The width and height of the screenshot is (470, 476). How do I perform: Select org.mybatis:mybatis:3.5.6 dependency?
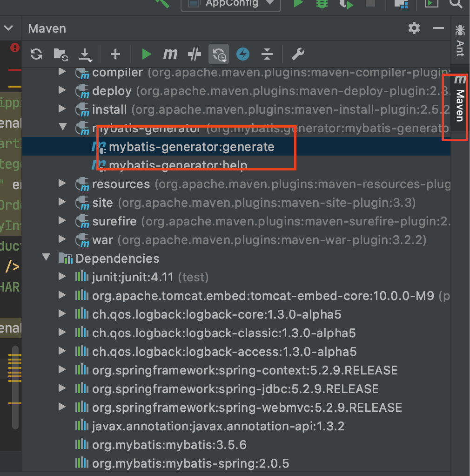(x=169, y=445)
